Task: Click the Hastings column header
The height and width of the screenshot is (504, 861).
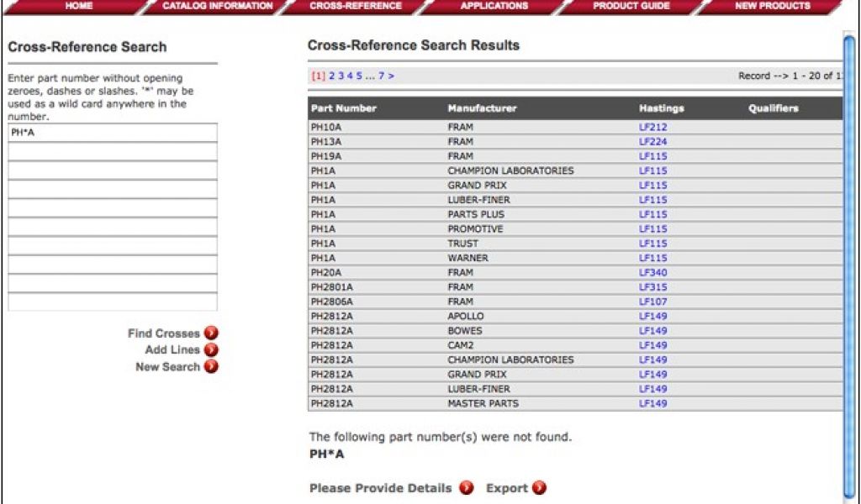Action: pos(662,108)
